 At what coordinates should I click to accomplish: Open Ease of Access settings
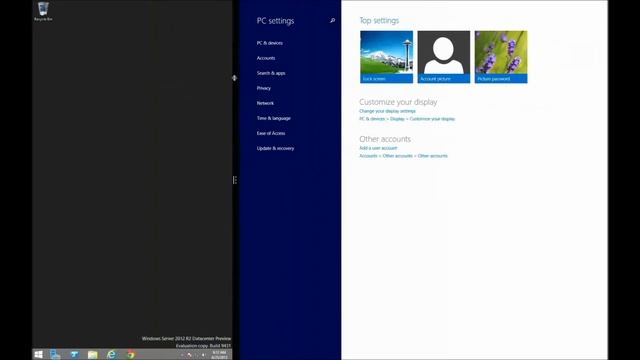[x=271, y=133]
